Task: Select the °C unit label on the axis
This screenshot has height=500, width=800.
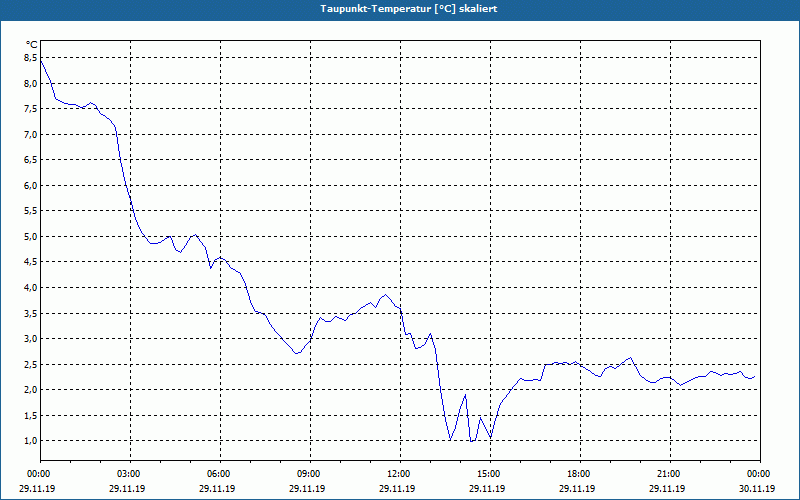Action: [x=31, y=45]
